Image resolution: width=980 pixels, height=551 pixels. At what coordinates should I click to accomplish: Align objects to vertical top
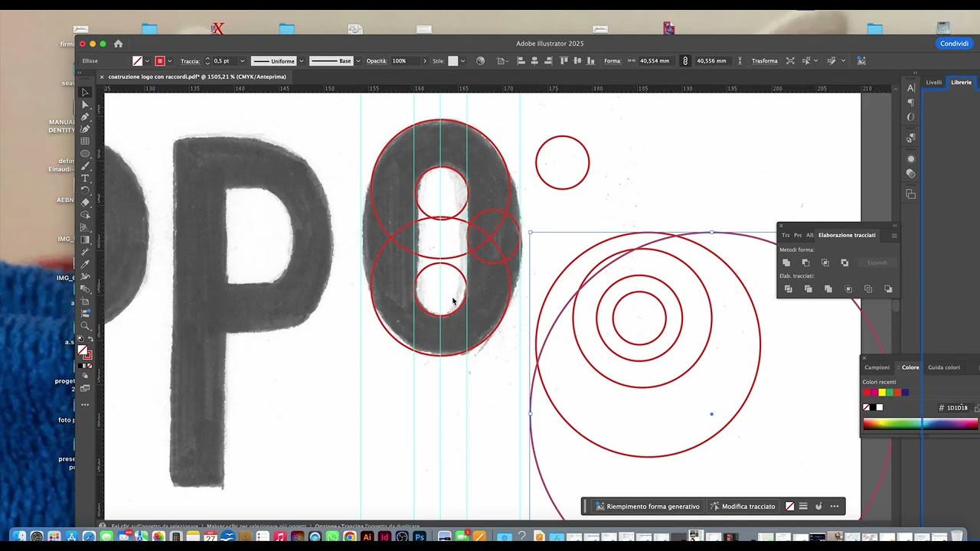(x=564, y=60)
